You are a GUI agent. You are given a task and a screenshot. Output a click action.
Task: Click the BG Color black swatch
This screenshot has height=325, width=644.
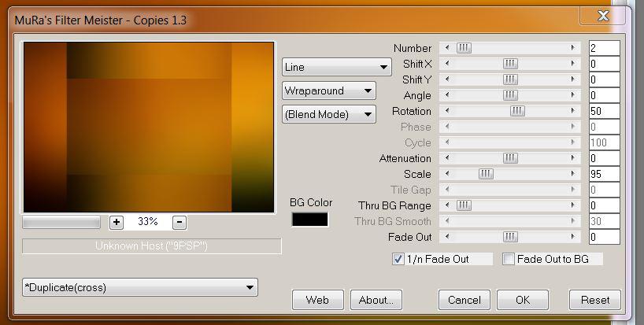(310, 220)
